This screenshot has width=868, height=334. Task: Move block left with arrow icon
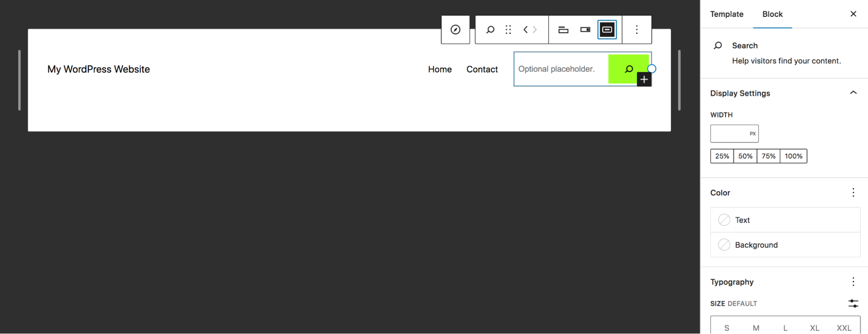[525, 30]
